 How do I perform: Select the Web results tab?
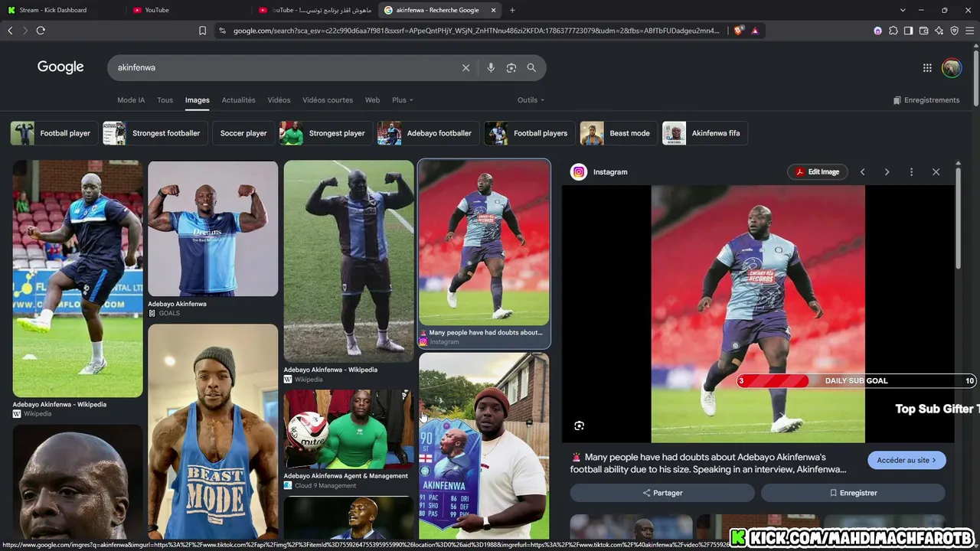coord(372,100)
